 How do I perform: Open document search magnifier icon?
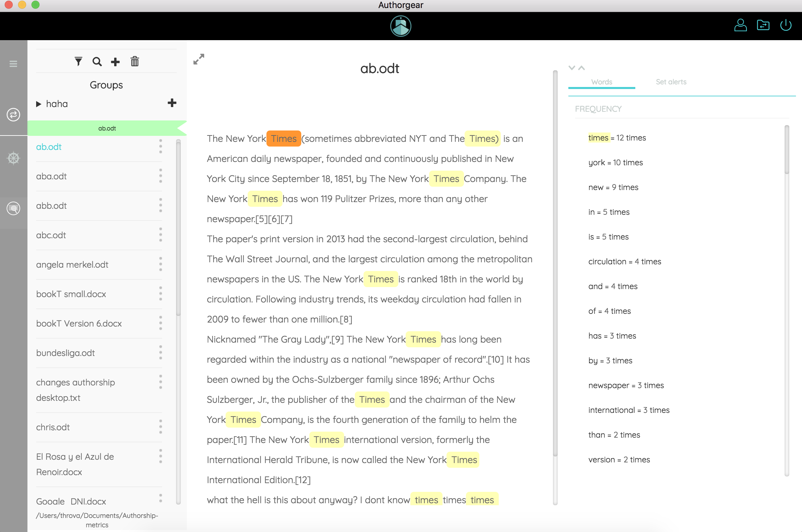[97, 62]
